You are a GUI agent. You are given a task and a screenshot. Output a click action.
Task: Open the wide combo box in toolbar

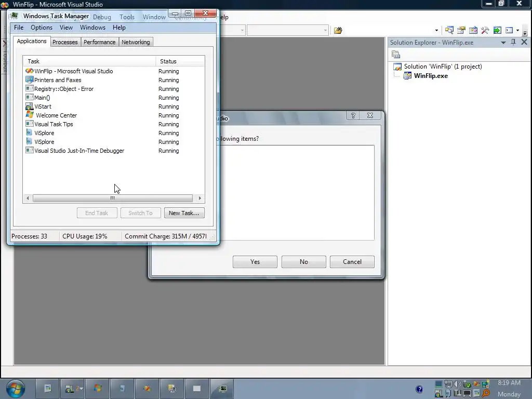[x=288, y=30]
